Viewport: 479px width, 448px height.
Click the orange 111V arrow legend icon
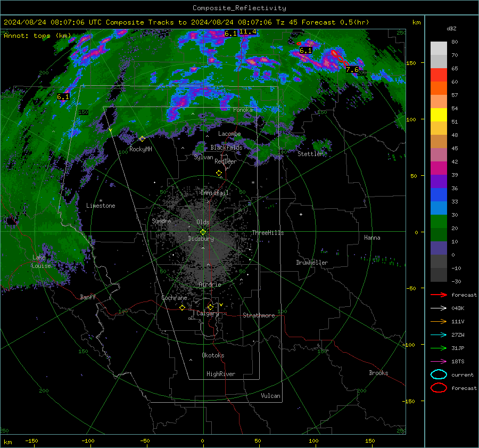439,321
